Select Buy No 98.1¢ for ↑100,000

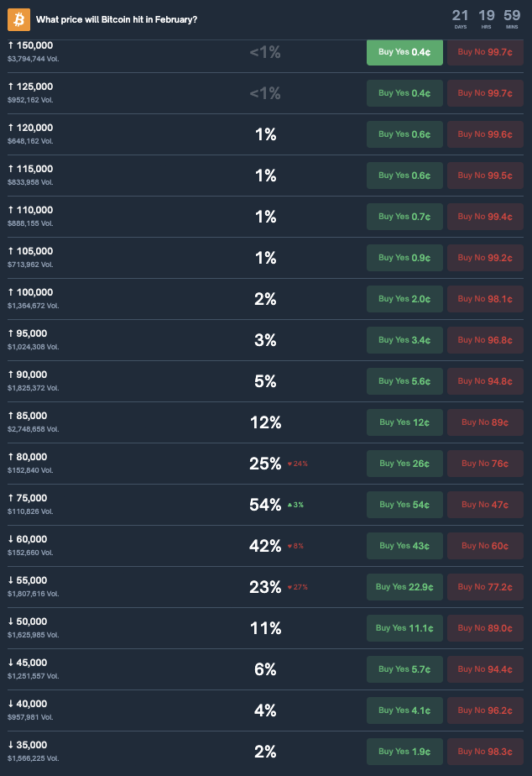click(x=485, y=299)
